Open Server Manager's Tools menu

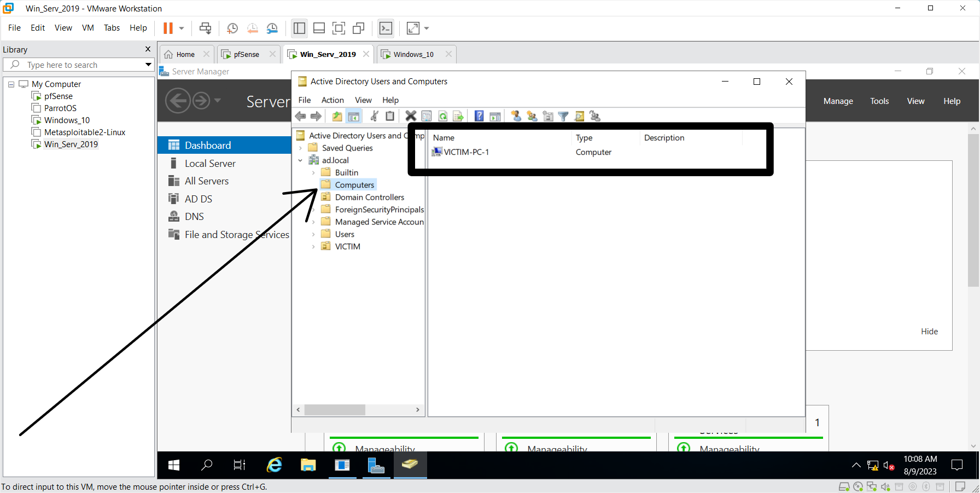879,101
